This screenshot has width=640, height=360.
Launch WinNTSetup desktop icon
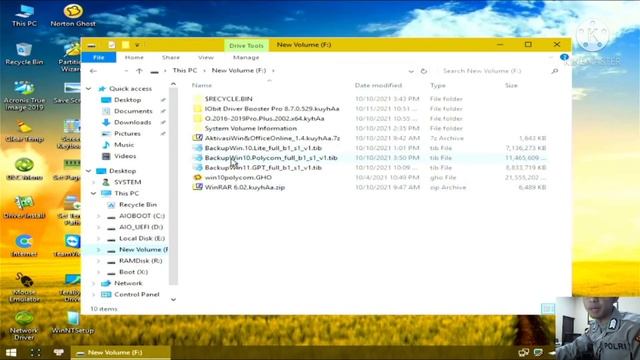coord(73,322)
